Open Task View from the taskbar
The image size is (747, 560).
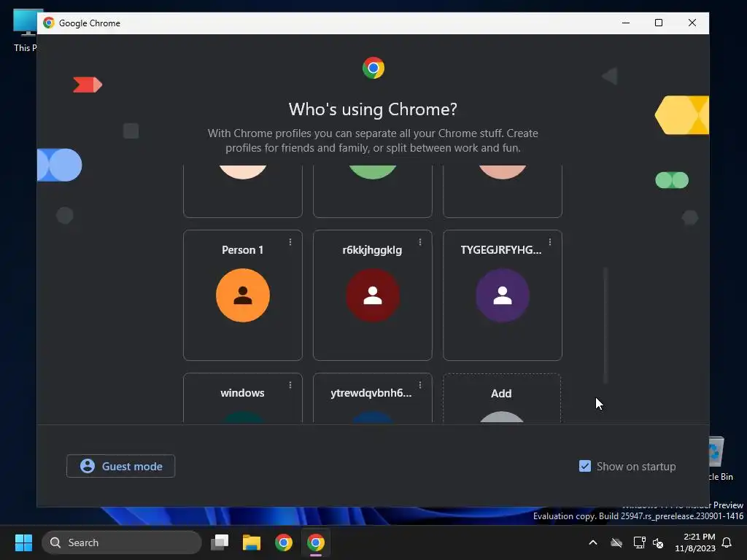tap(220, 542)
